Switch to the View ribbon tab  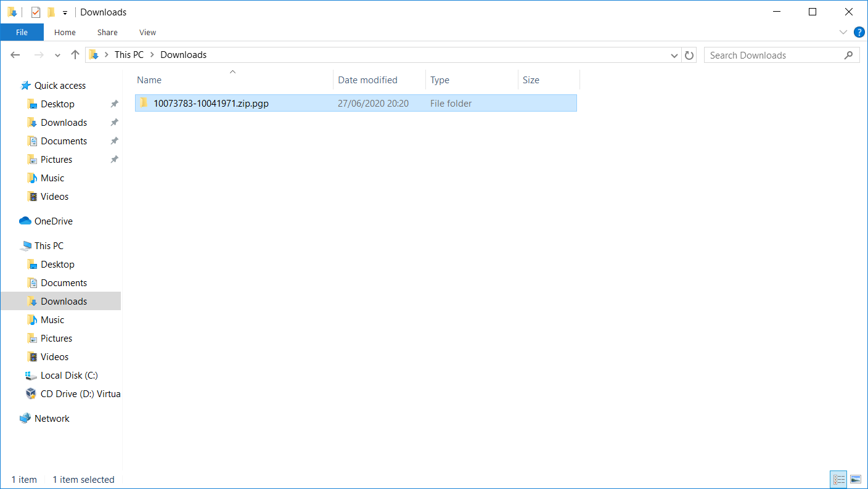coord(147,32)
